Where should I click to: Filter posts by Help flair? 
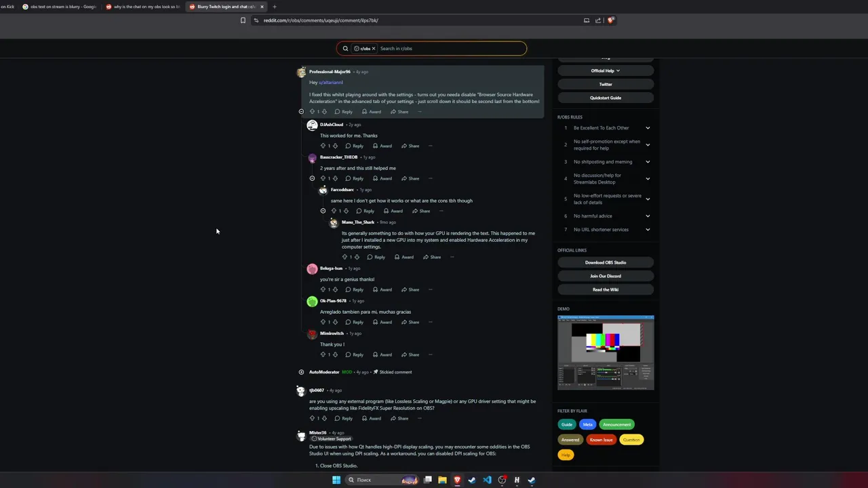pos(566,455)
